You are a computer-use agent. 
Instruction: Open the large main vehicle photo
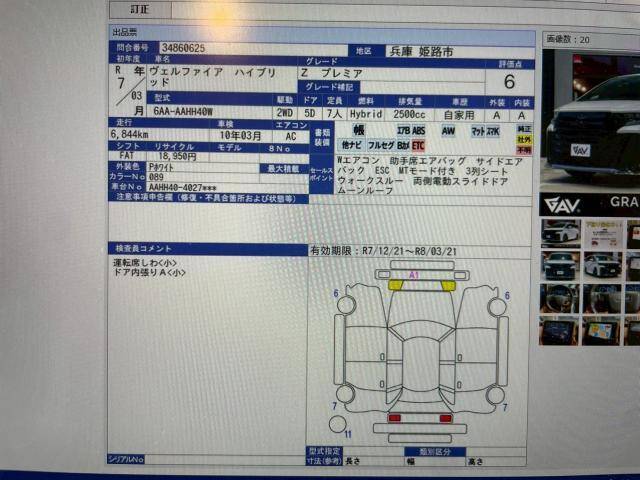click(592, 118)
